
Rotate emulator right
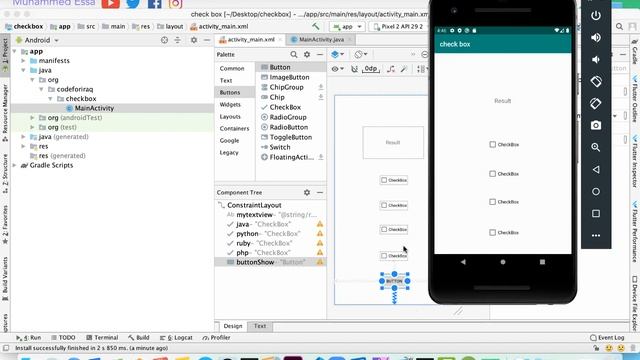tap(596, 103)
